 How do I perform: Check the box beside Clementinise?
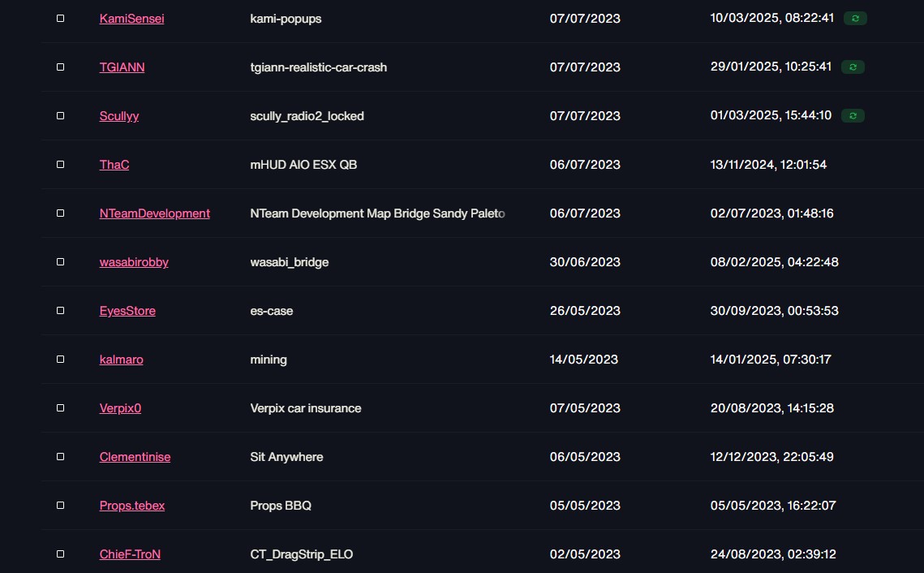pos(60,457)
